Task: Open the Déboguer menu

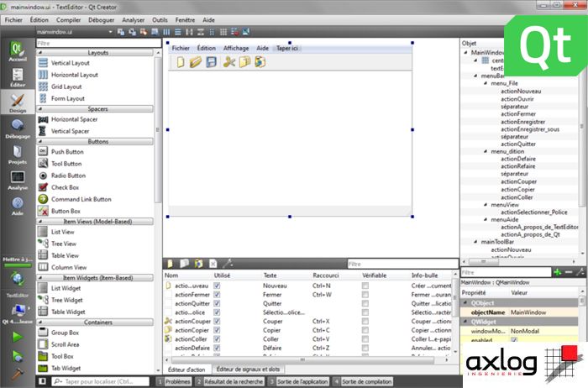Action: [102, 20]
